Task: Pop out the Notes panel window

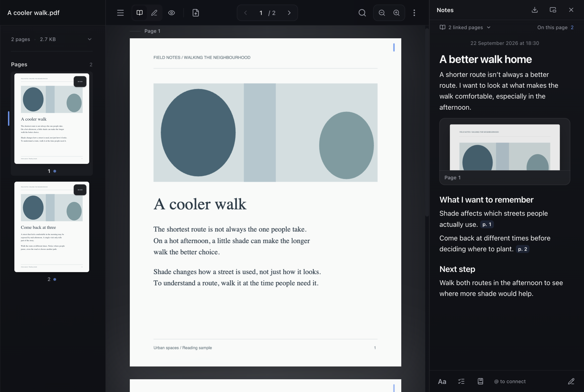Action: (553, 10)
